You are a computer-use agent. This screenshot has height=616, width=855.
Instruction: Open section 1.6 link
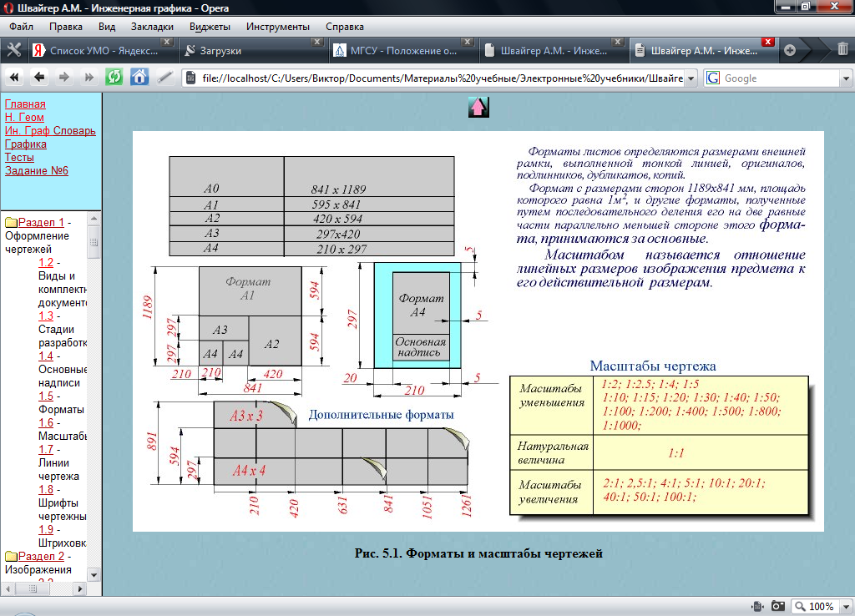pyautogui.click(x=46, y=423)
